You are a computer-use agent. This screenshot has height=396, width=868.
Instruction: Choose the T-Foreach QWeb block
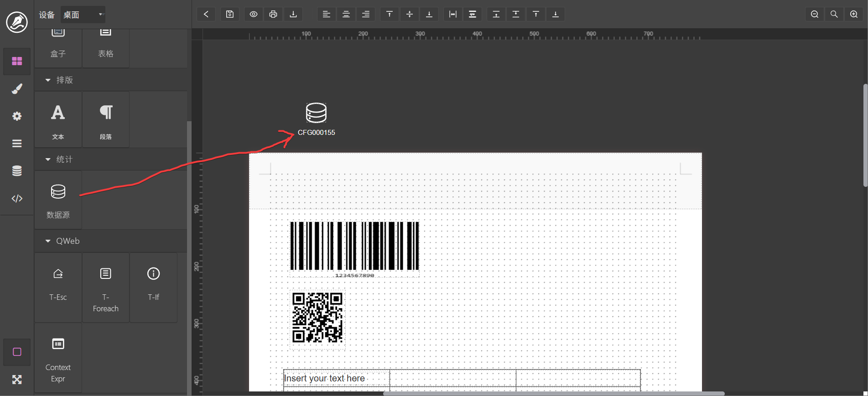pyautogui.click(x=105, y=288)
